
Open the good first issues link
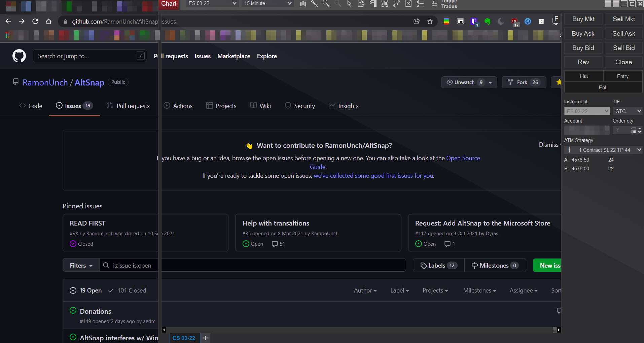click(373, 175)
